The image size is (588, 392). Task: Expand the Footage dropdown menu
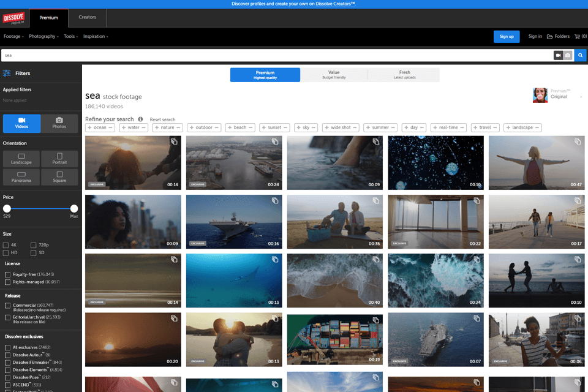[x=13, y=37]
